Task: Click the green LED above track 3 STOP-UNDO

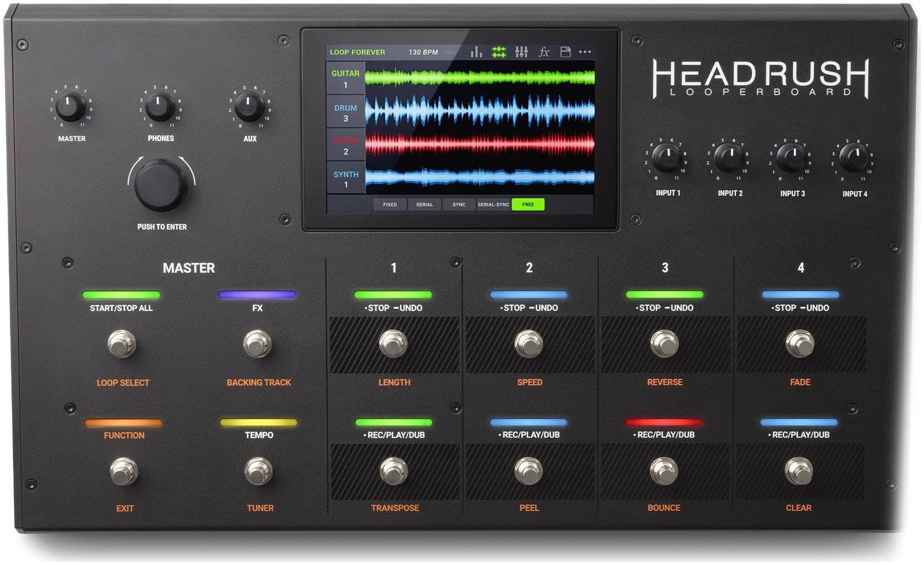Action: pyautogui.click(x=665, y=295)
